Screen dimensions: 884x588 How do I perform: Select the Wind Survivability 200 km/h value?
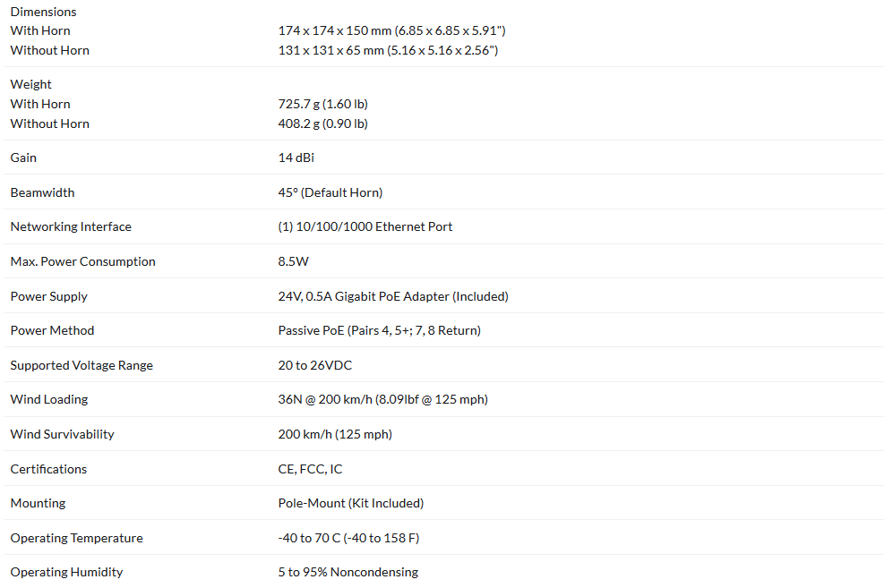click(x=335, y=434)
